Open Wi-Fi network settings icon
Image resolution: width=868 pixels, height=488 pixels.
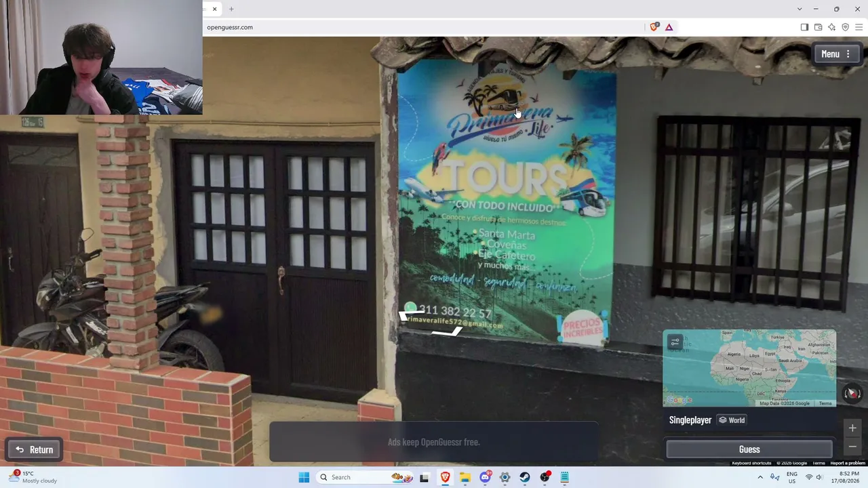coord(809,477)
